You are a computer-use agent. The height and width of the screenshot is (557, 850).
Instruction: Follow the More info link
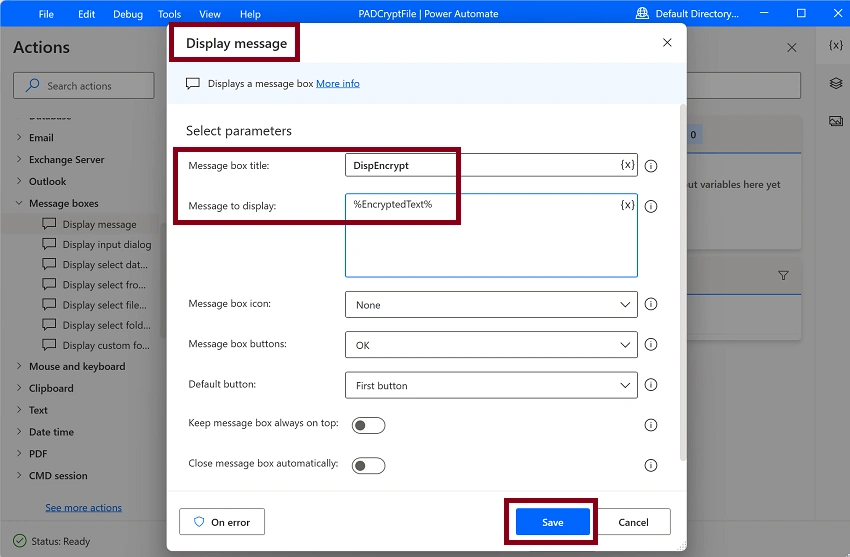[x=338, y=83]
